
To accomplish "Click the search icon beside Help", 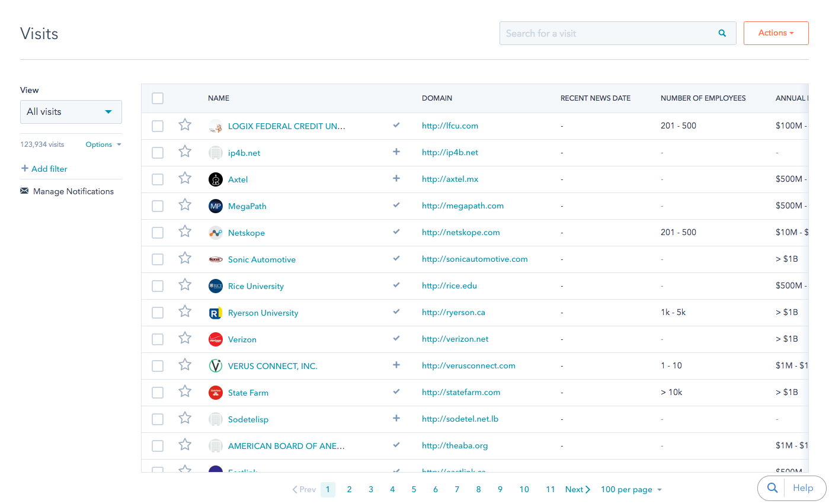I will [772, 487].
